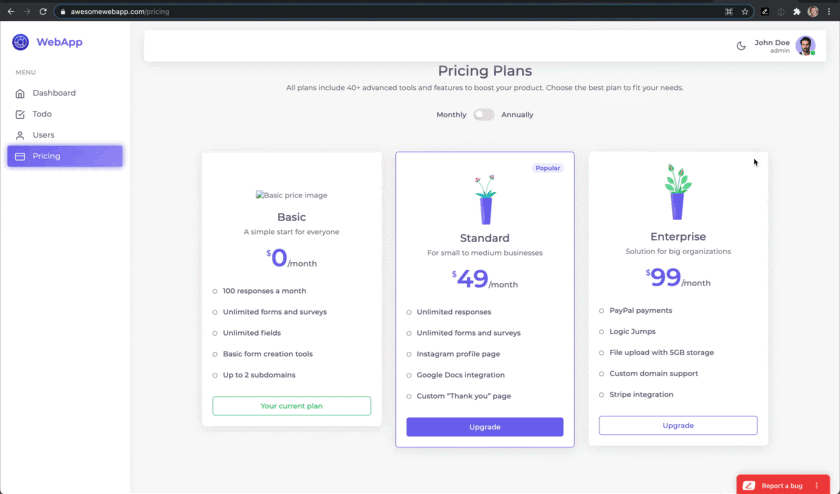
Task: Open the Users person icon
Action: pyautogui.click(x=20, y=135)
